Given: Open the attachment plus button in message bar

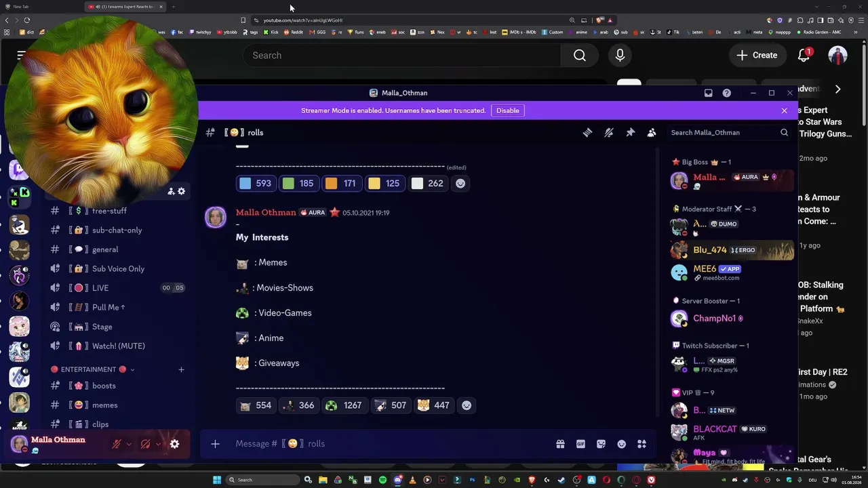Looking at the screenshot, I should [x=215, y=444].
